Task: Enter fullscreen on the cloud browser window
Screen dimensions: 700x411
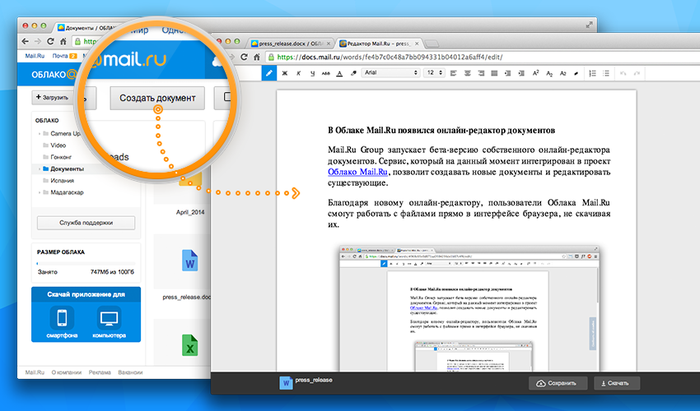Action: pyautogui.click(x=590, y=25)
